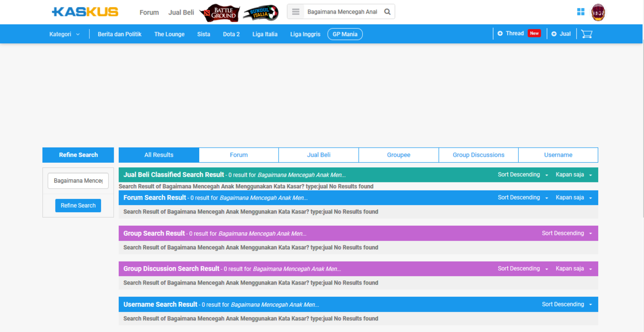
Task: Open Jual Beli in the top navigation
Action: click(181, 12)
